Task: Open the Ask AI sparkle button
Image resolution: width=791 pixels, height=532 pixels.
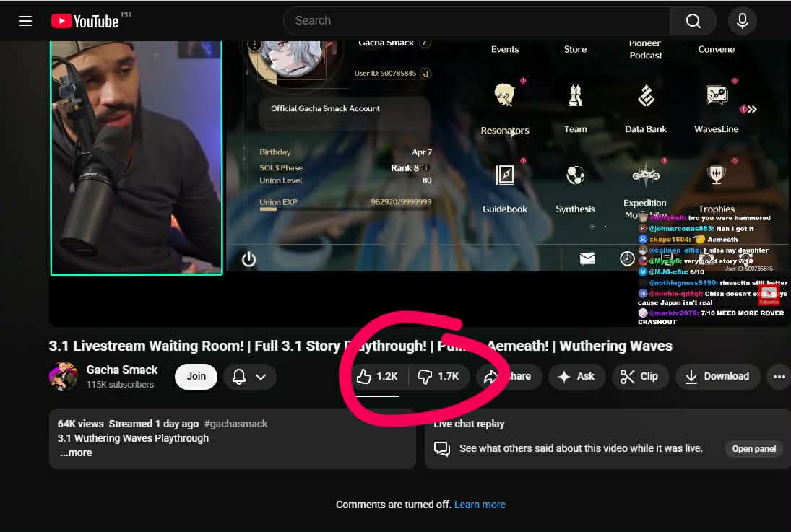Action: (576, 376)
